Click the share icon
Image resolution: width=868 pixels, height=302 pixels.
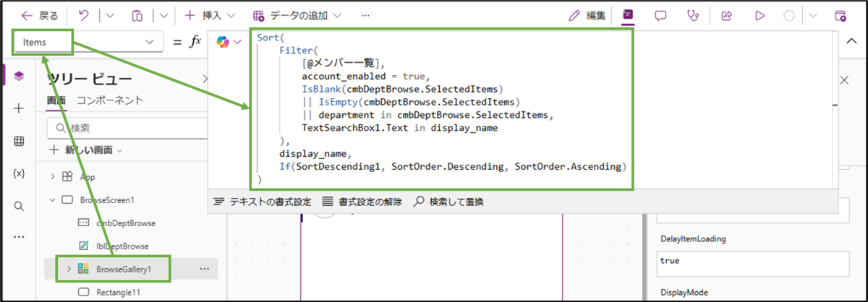(727, 15)
